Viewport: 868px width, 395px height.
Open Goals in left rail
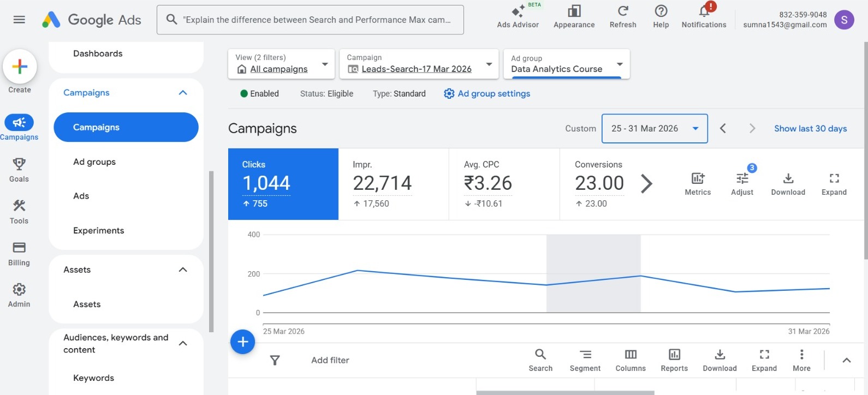(19, 170)
